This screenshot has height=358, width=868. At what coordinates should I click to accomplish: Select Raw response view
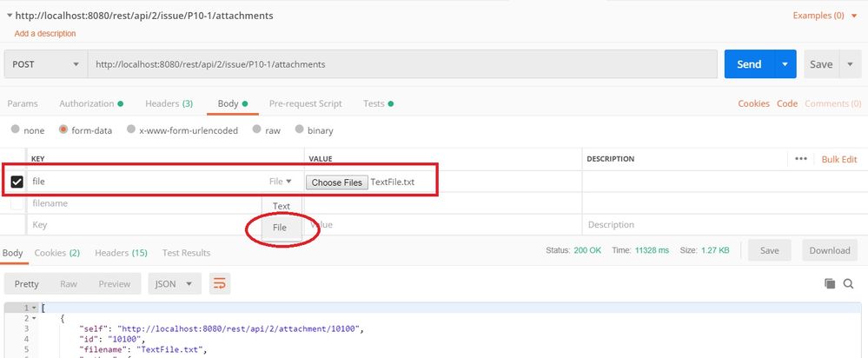69,284
